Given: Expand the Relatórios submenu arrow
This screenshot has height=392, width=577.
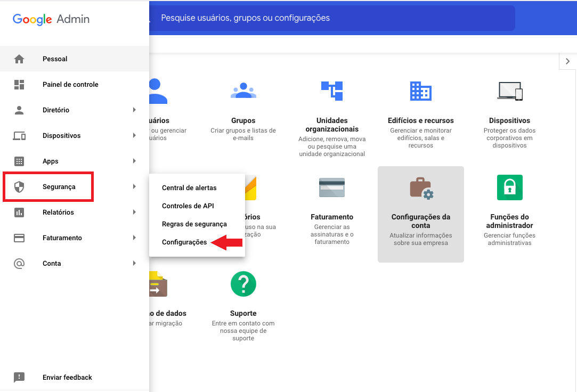Looking at the screenshot, I should coord(134,213).
